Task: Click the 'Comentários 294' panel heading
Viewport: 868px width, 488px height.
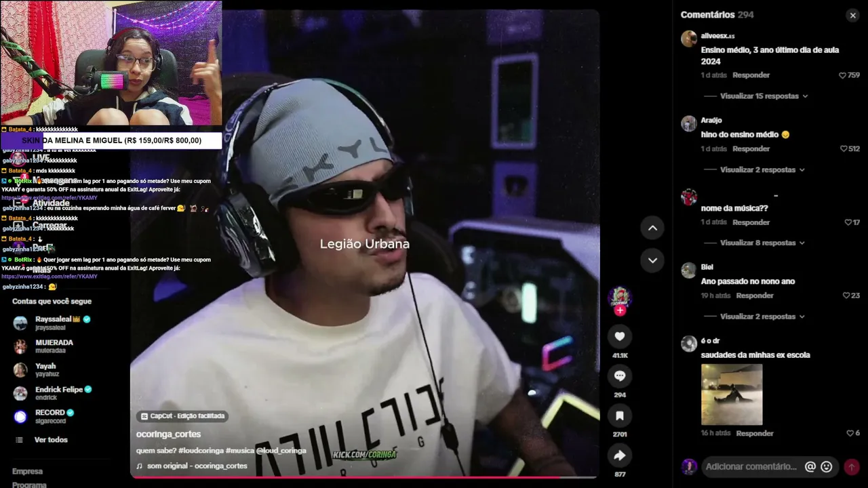Action: click(717, 15)
